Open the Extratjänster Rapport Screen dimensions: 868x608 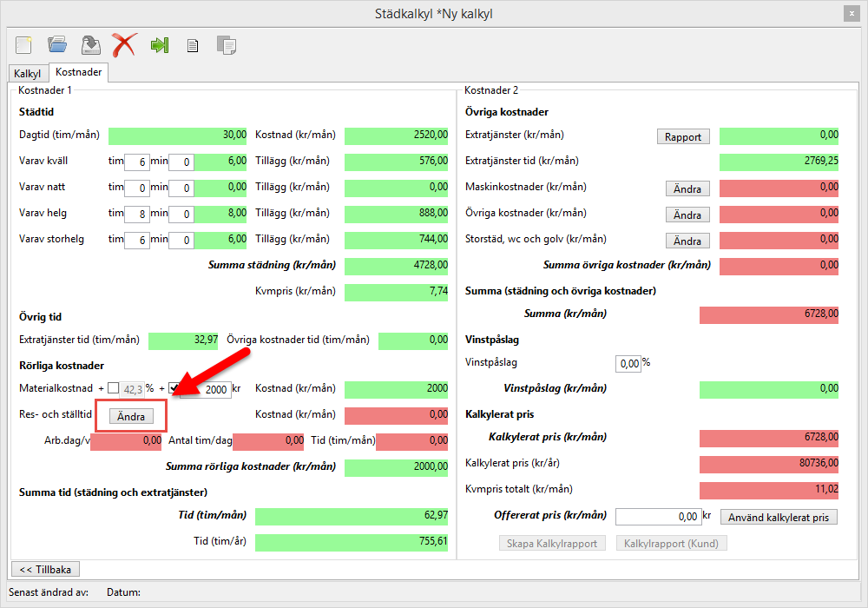tap(683, 136)
